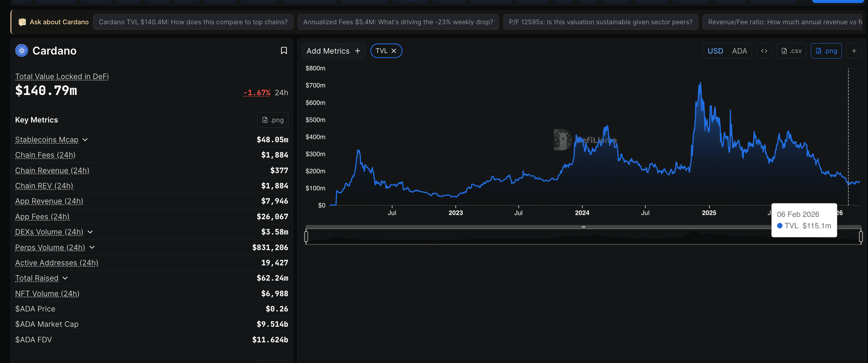Screen dimensions: 868x363
Task: Expand the DEXs Volume breakdown
Action: [x=90, y=232]
